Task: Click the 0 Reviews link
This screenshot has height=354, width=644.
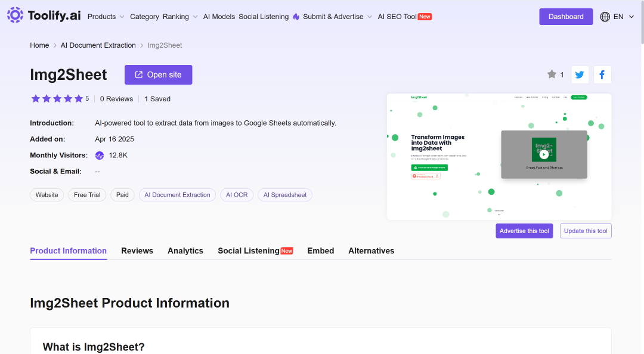Action: click(117, 99)
